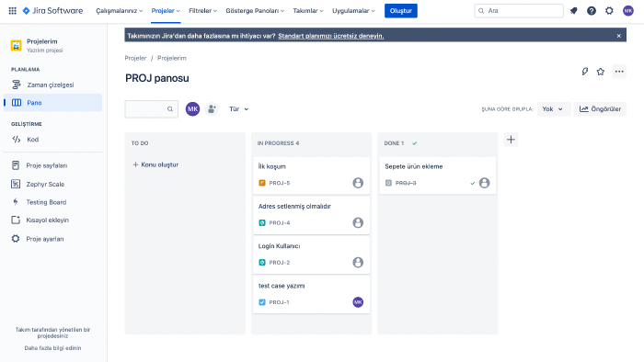The image size is (644, 362).
Task: Expand the Çalışmalarınız menu
Action: pyautogui.click(x=119, y=11)
